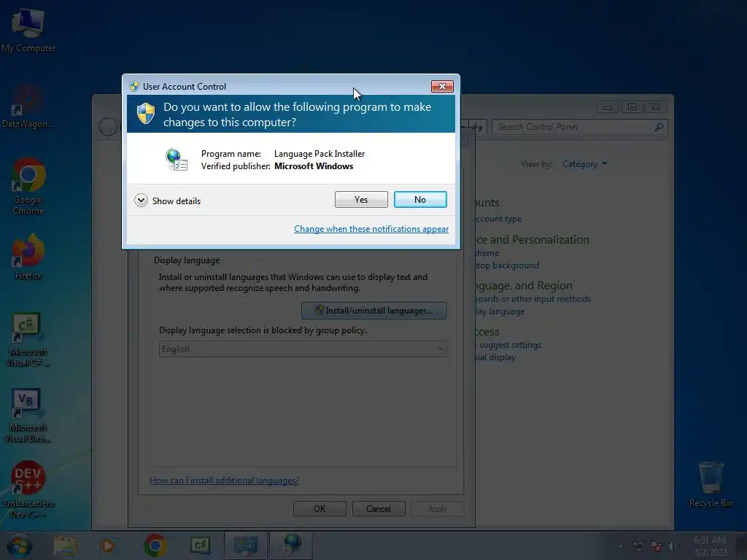
Task: Click the network tray icon
Action: [638, 546]
